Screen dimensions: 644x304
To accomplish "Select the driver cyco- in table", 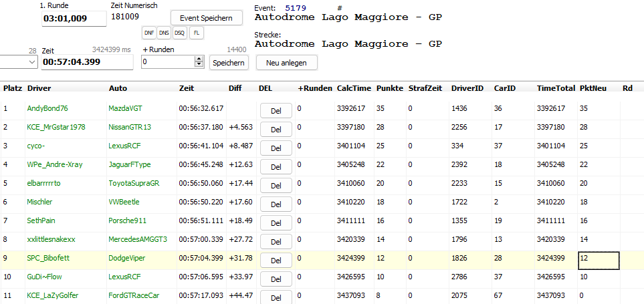I will [36, 146].
